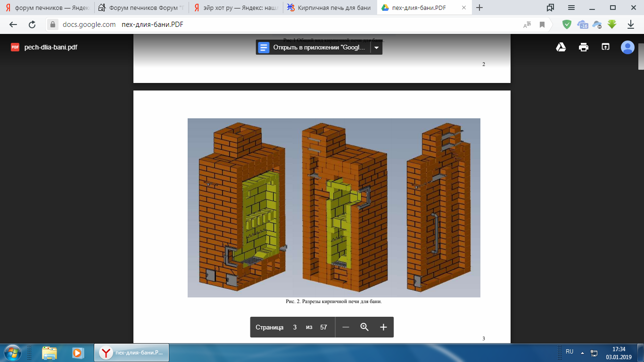
Task: Click the page number field showing 3
Action: coord(295,327)
